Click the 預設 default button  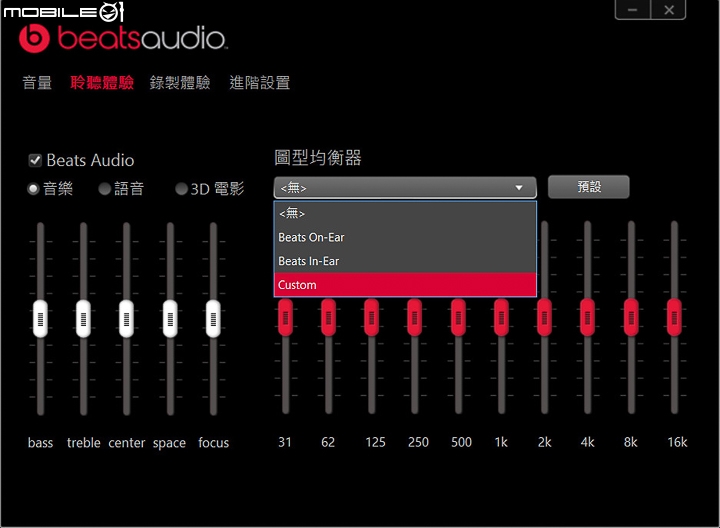coord(589,187)
